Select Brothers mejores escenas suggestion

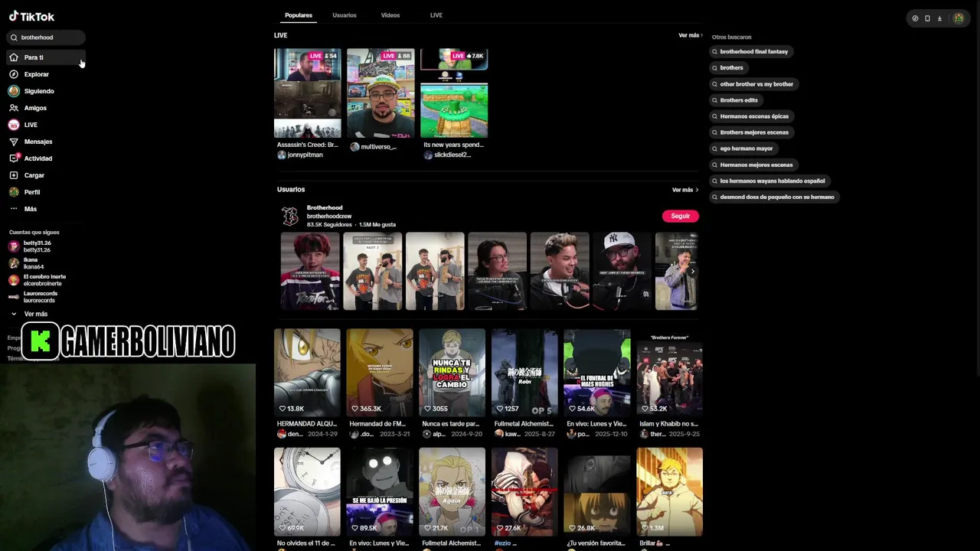tap(750, 132)
